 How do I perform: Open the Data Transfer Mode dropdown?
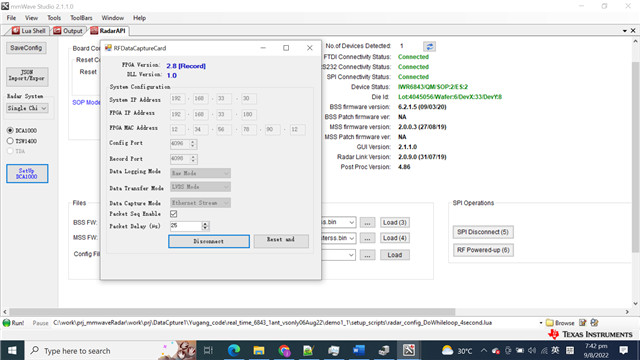pos(200,187)
